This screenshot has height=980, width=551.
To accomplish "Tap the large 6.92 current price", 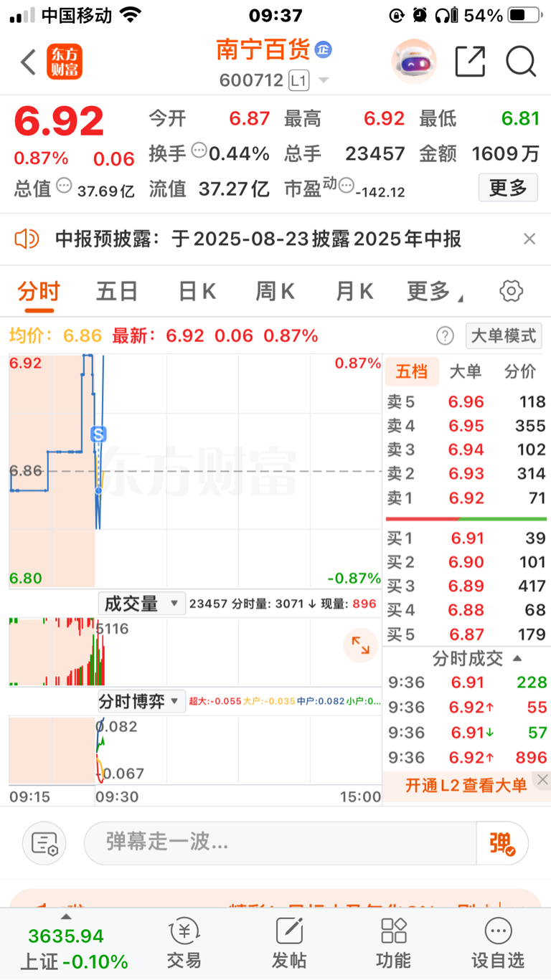I will click(60, 121).
